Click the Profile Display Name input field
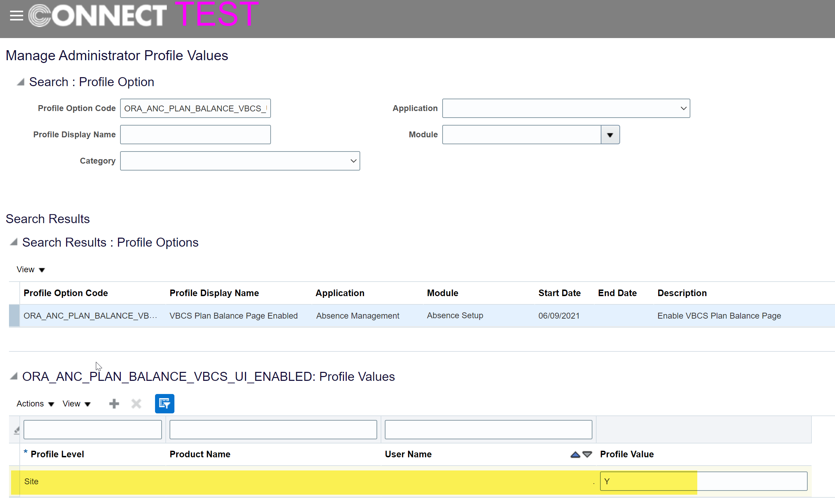Viewport: 835px width, 504px height. click(195, 135)
